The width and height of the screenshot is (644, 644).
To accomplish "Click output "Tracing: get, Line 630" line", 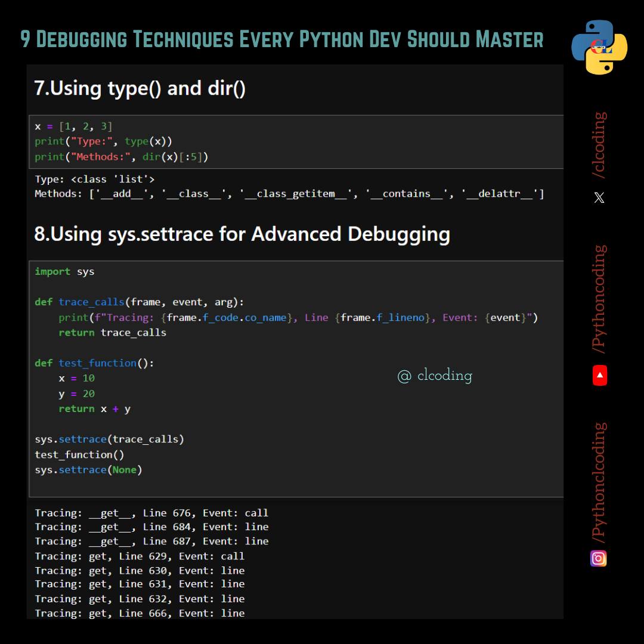I will click(x=140, y=571).
